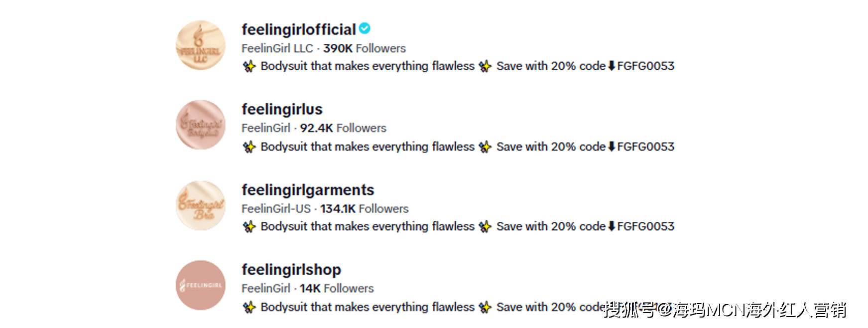
Task: Click sparkle icon starting feelingirlgarments bio
Action: click(x=249, y=227)
